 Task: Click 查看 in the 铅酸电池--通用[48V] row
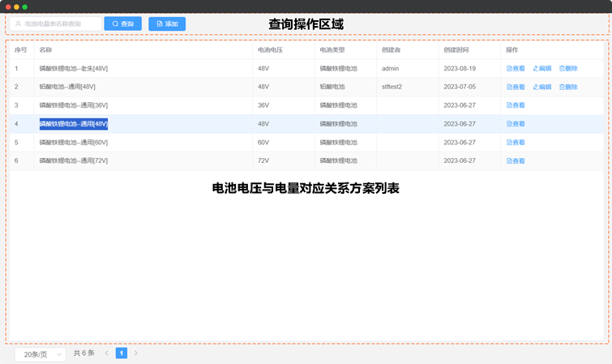[x=516, y=87]
